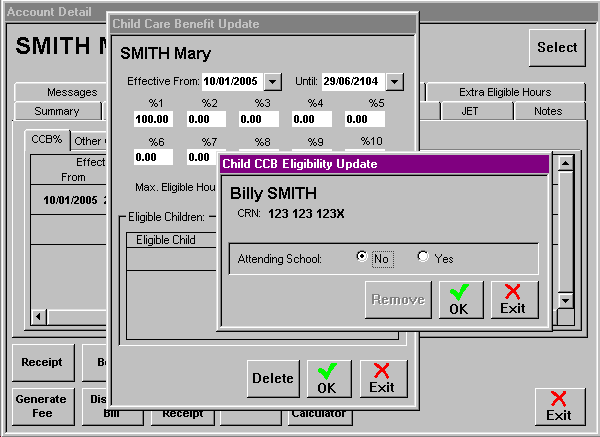Open the JET tab
Viewport: 600px width, 437px height.
[470, 111]
